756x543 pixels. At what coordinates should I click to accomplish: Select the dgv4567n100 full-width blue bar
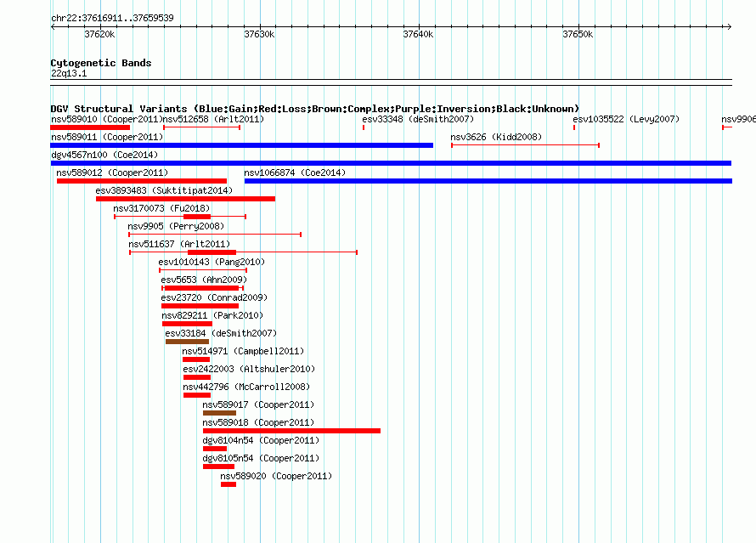(x=391, y=163)
